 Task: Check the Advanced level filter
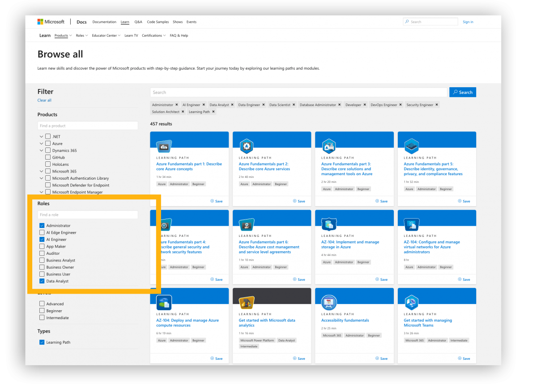(x=42, y=304)
